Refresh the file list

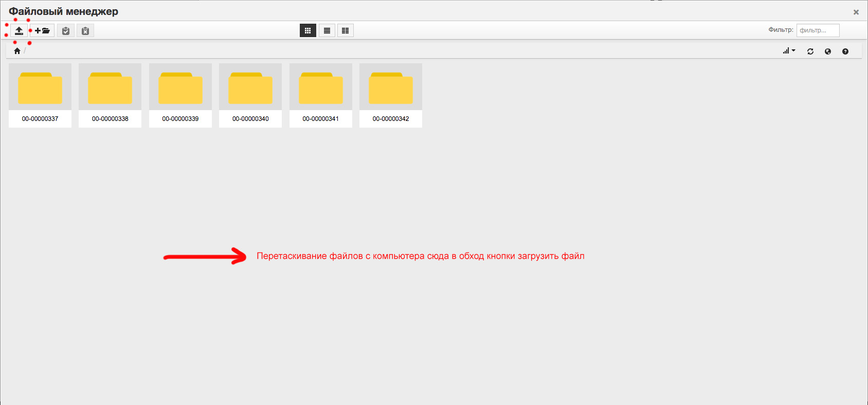tap(810, 51)
